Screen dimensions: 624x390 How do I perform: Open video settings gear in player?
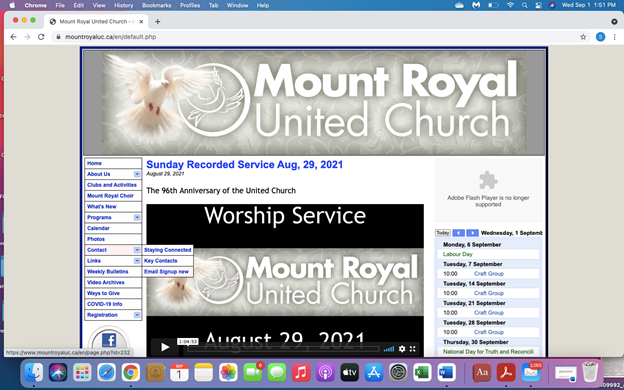pos(402,349)
